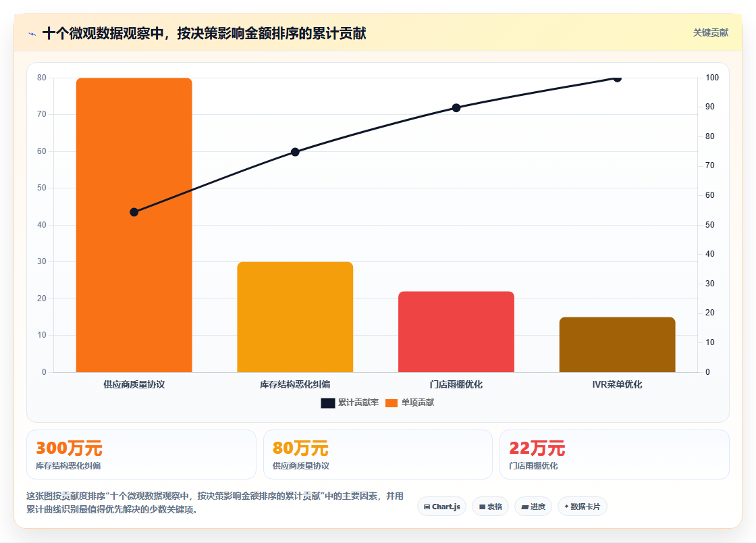The image size is (756, 543).
Task: Click the x-axis label 库存结构恶化纠偏
Action: [x=295, y=384]
